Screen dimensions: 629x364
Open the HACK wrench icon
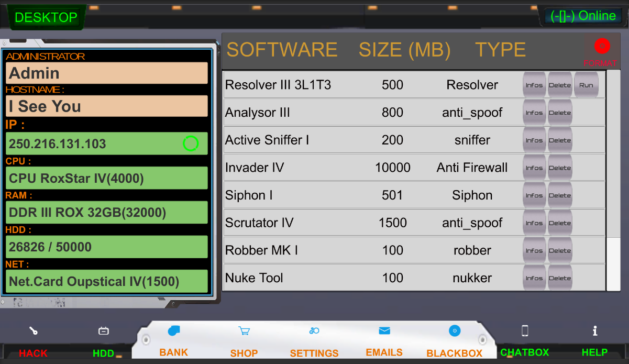[34, 331]
